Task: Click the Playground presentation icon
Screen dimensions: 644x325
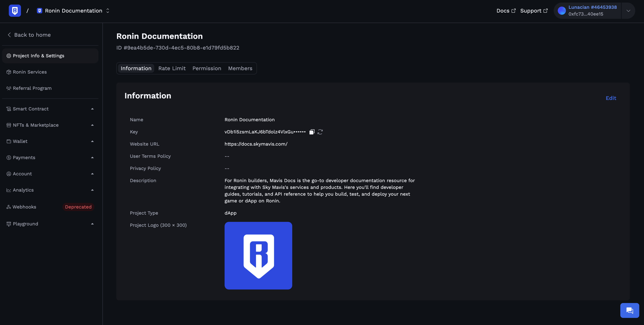Action: point(9,224)
